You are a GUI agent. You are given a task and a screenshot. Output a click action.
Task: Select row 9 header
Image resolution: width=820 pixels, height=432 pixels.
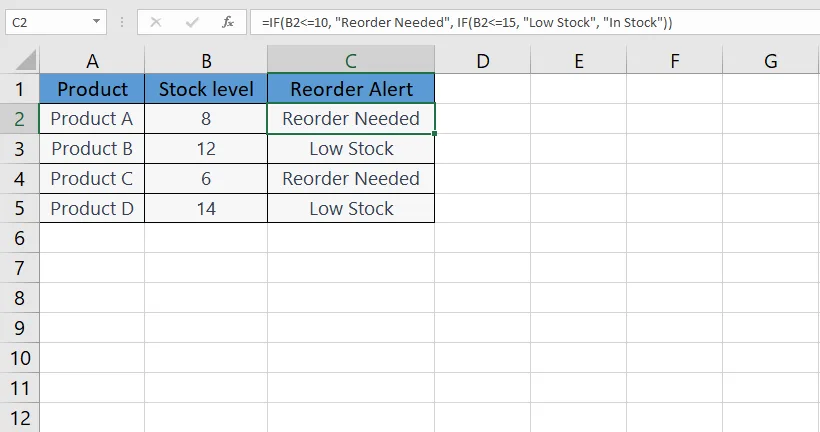click(x=19, y=328)
